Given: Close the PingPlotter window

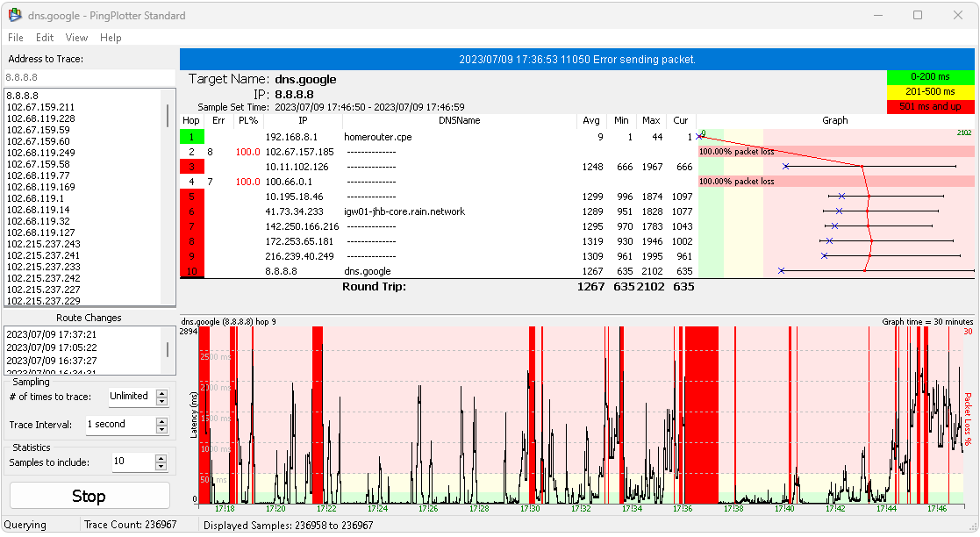Looking at the screenshot, I should [x=957, y=15].
